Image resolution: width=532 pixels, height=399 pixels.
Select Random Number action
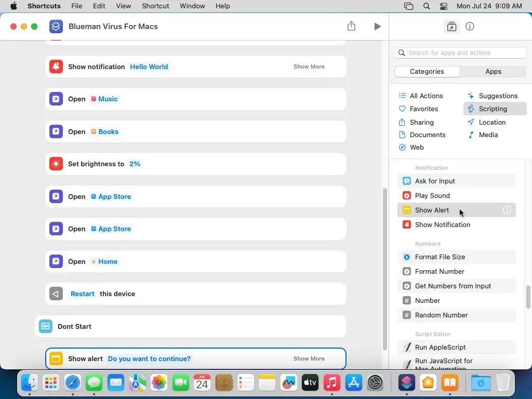tap(456, 315)
